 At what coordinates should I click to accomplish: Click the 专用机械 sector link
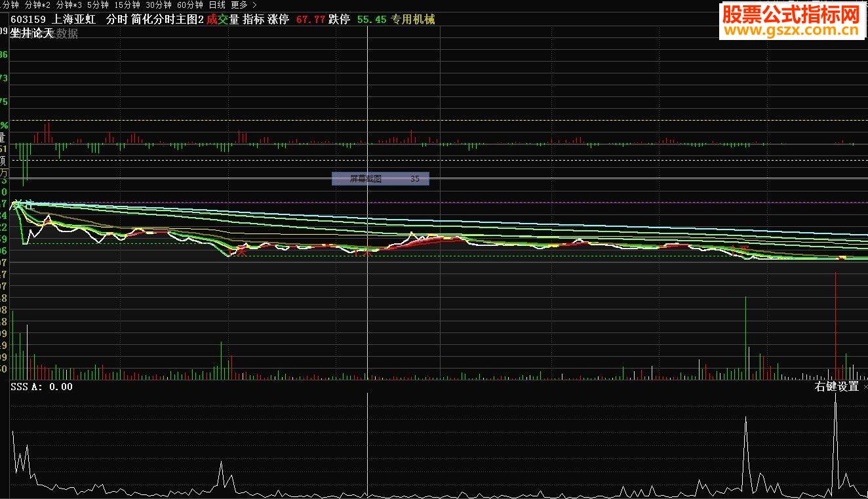pos(413,20)
